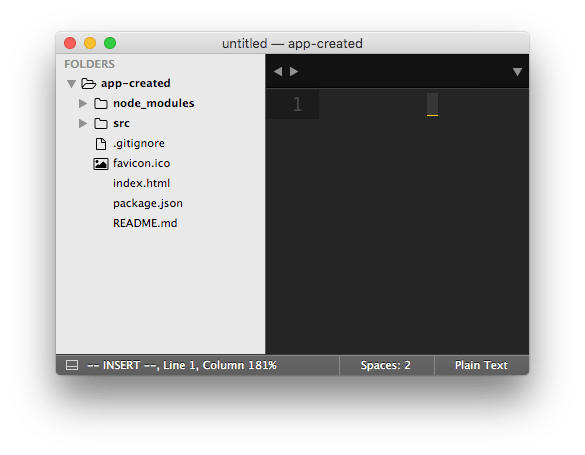Select the app-created folder label
Viewport: 585px width, 455px height.
(135, 83)
